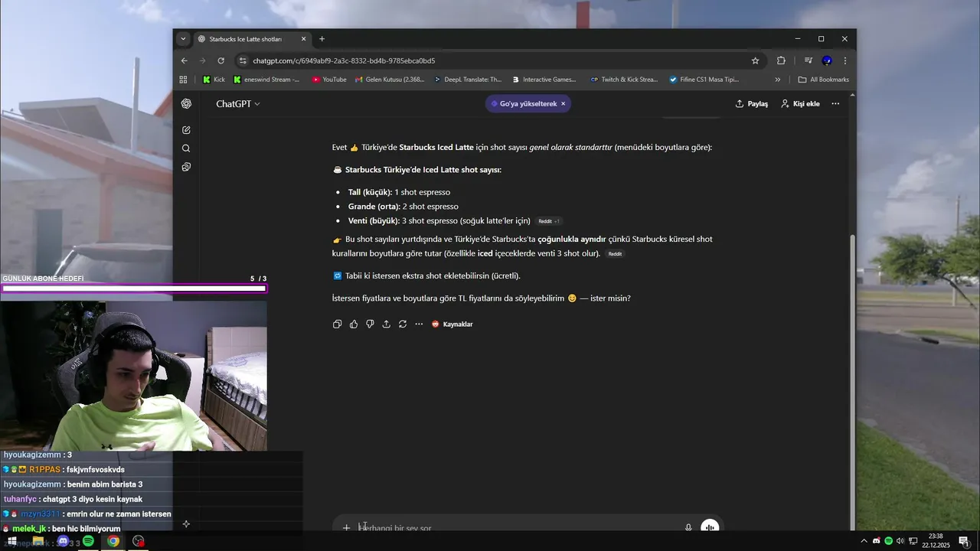The height and width of the screenshot is (551, 980).
Task: Open the All Bookmarks folder
Action: point(823,80)
